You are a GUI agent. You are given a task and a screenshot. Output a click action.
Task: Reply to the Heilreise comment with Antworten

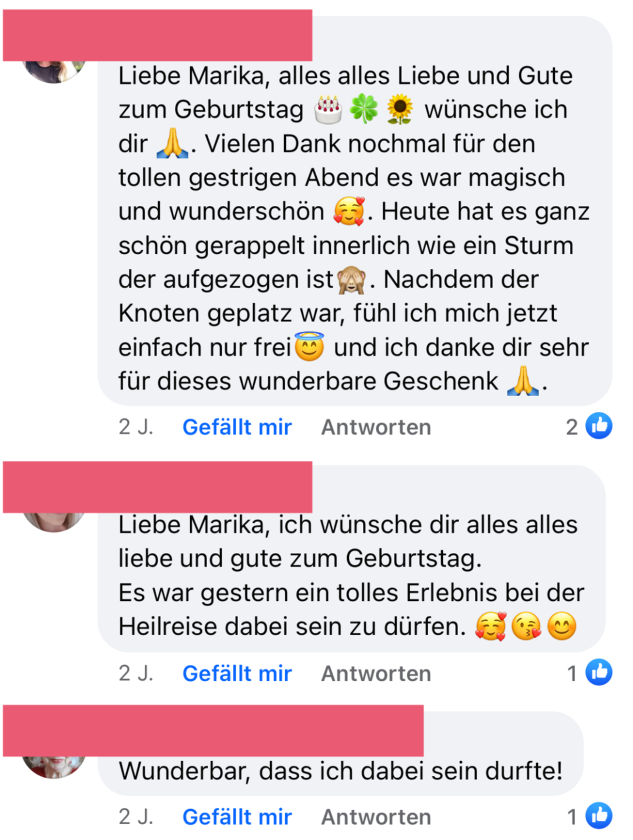pyautogui.click(x=376, y=673)
